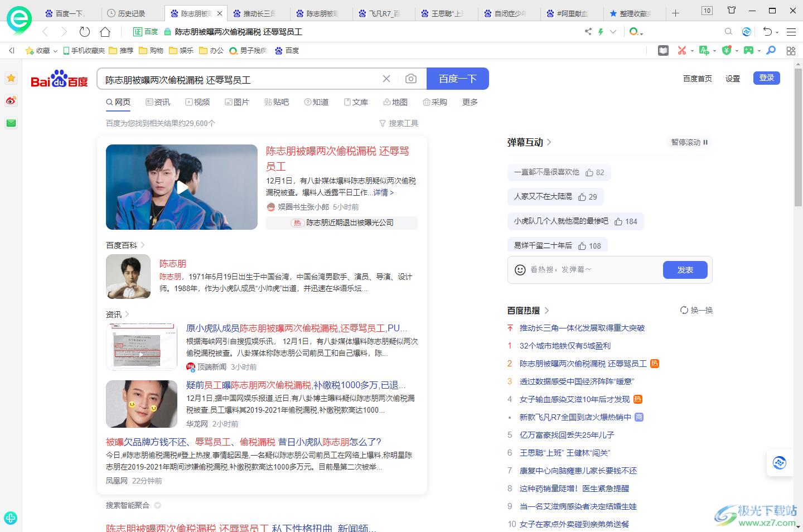803x532 pixels.
Task: Click the tab count 10 icon
Action: click(x=707, y=11)
